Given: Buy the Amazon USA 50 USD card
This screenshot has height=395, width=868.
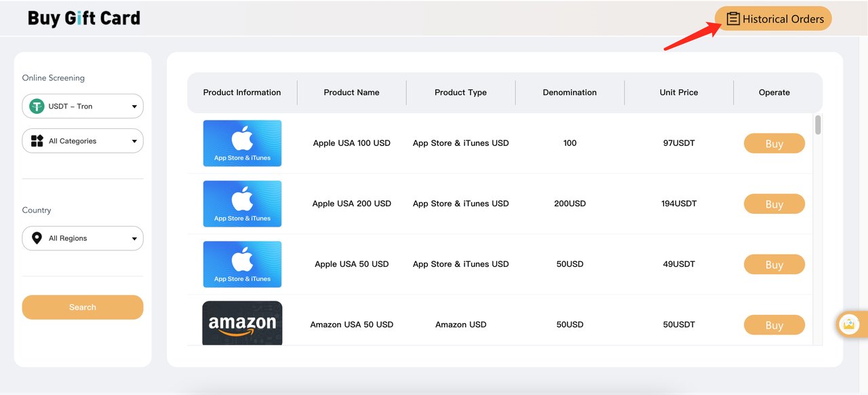Looking at the screenshot, I should click(774, 325).
